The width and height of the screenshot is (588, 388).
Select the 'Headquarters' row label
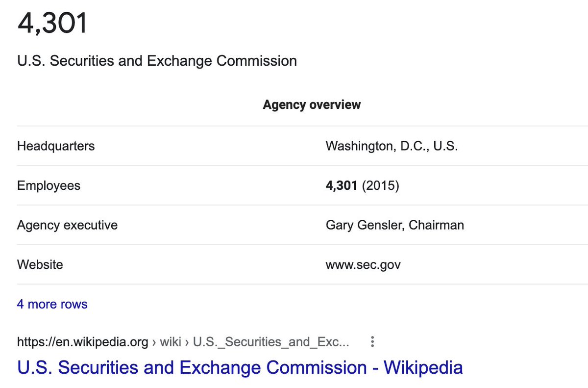pyautogui.click(x=56, y=146)
